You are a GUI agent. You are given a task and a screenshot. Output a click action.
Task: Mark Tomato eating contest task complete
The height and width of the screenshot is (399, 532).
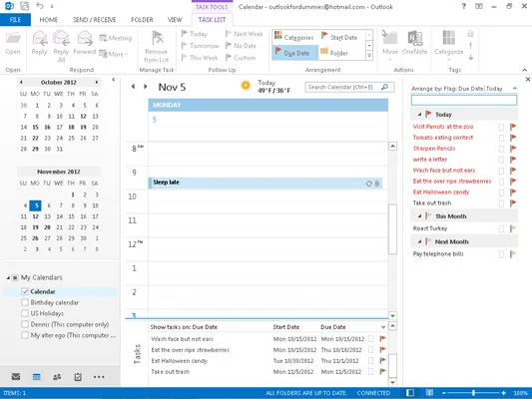tap(501, 138)
